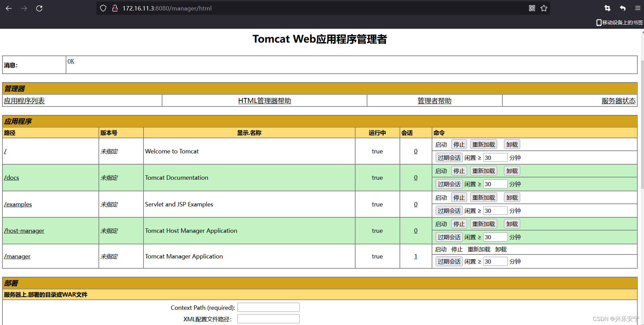Select the OK message text
The width and height of the screenshot is (644, 325).
click(x=71, y=61)
